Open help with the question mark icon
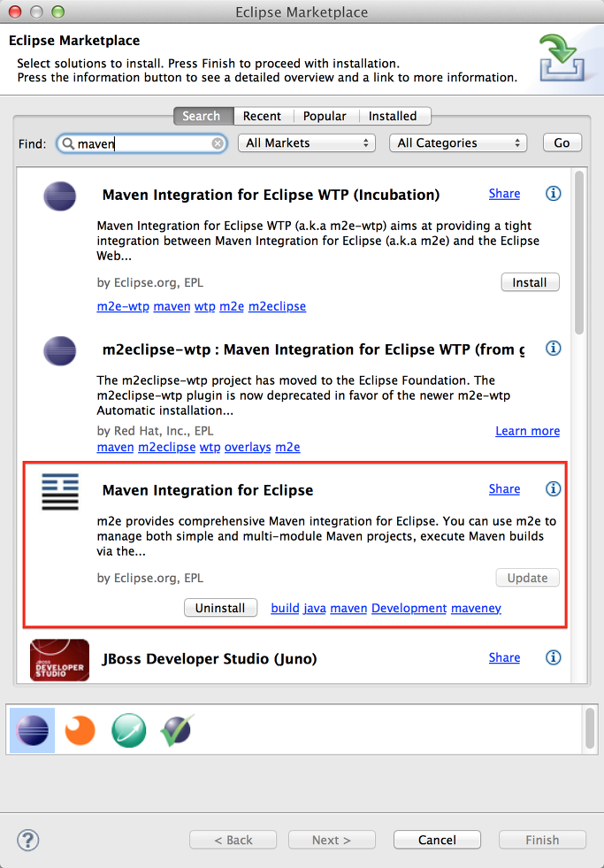Viewport: 604px width, 868px height. coord(27,840)
